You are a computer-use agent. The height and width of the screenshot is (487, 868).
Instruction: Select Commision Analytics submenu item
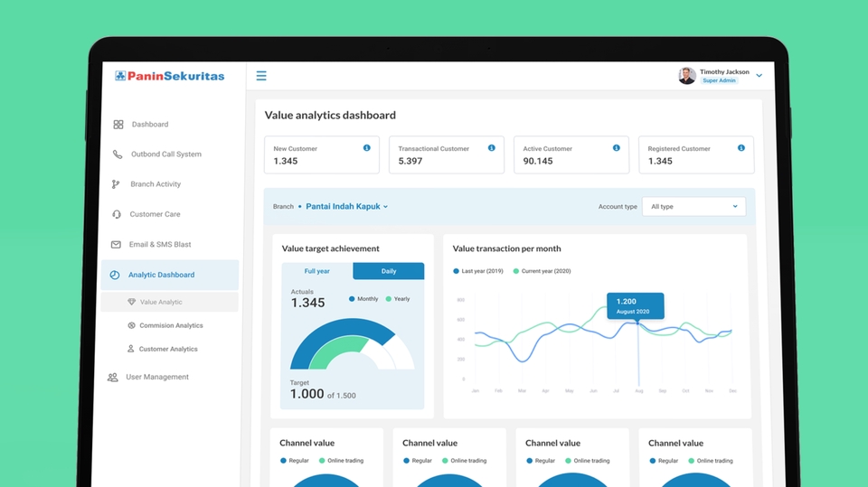[x=171, y=325]
